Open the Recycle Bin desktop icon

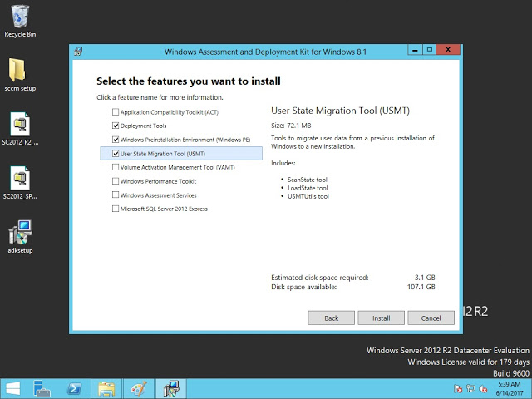click(20, 17)
